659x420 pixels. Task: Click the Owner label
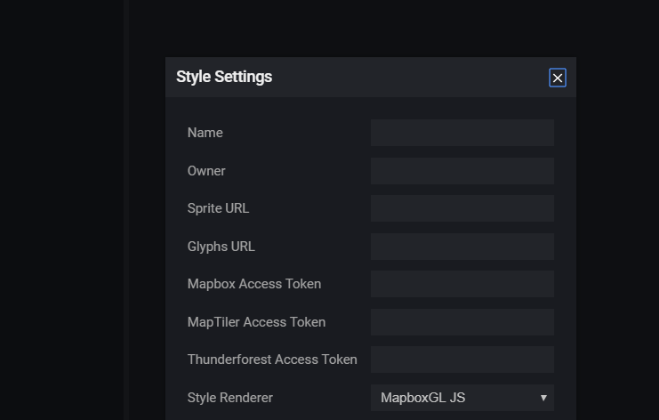(x=206, y=171)
